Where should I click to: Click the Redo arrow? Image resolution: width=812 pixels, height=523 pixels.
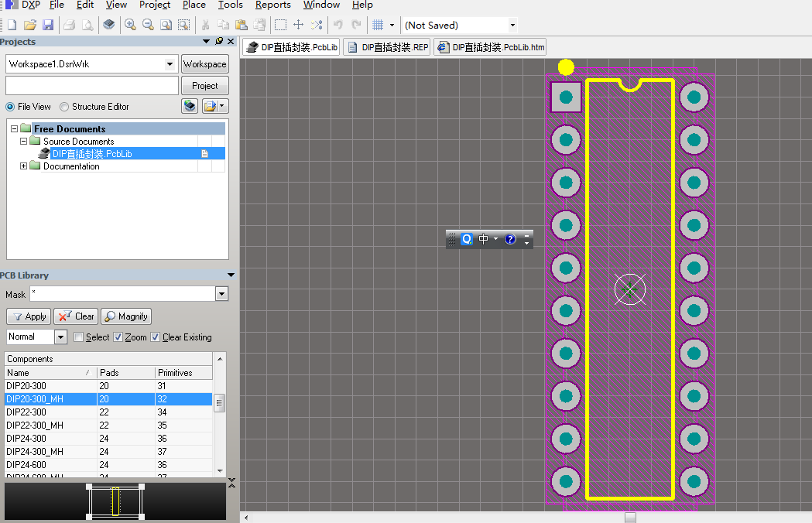coord(356,25)
